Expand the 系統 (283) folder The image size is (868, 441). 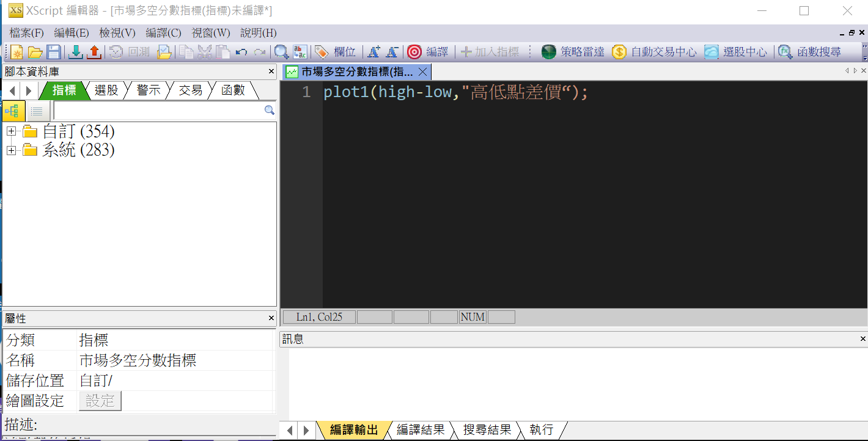click(x=11, y=150)
